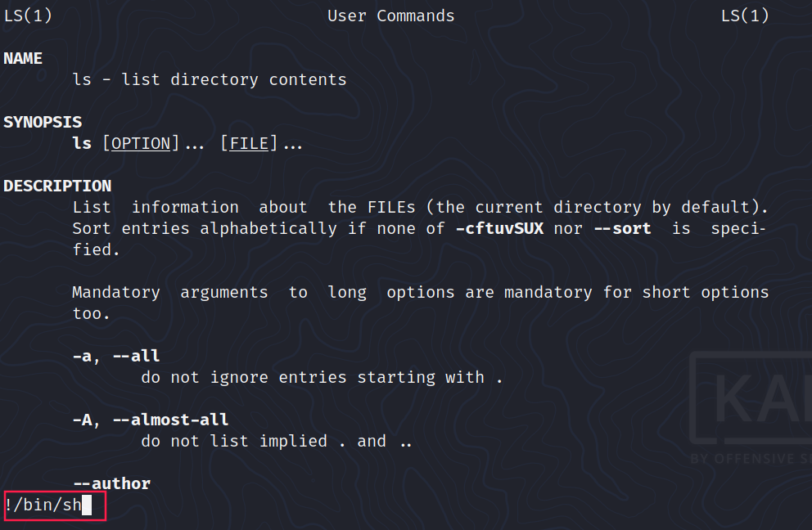Select the DESCRIPTION section heading
The image size is (812, 530).
(x=57, y=186)
